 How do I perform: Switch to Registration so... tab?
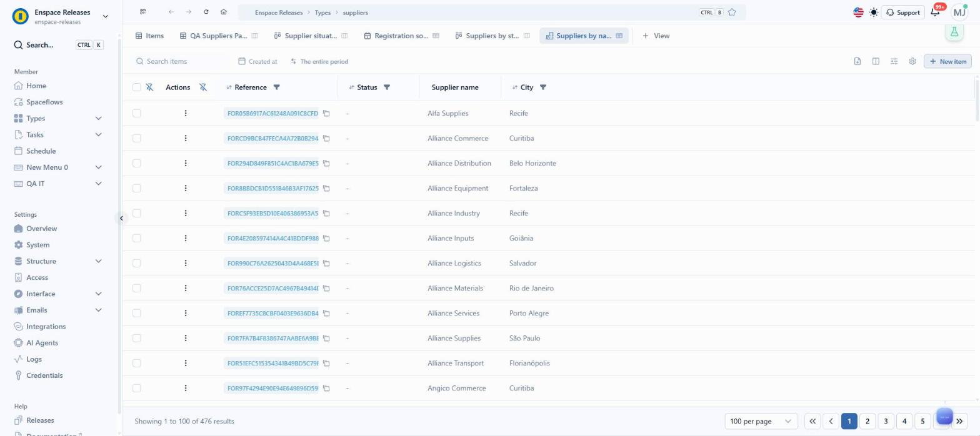coord(402,36)
